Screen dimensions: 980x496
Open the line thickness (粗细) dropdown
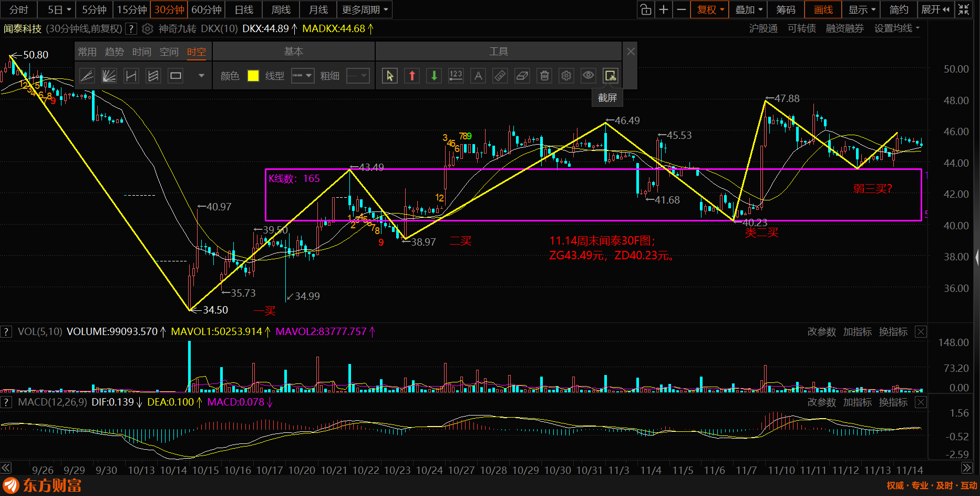[x=358, y=76]
